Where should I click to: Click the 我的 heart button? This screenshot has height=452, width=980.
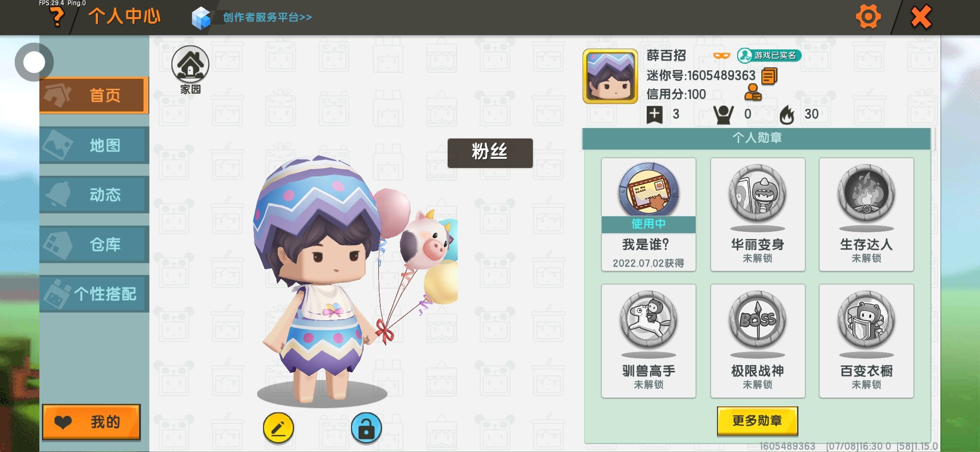(91, 422)
